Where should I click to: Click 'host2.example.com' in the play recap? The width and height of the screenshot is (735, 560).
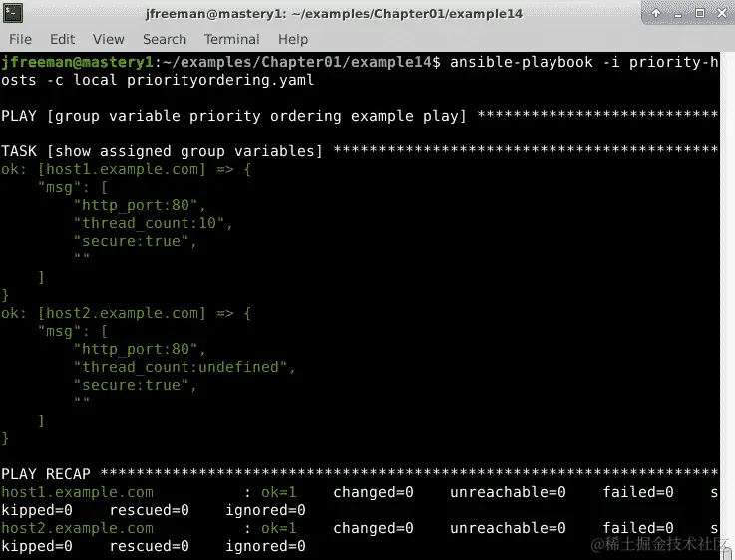click(x=78, y=528)
